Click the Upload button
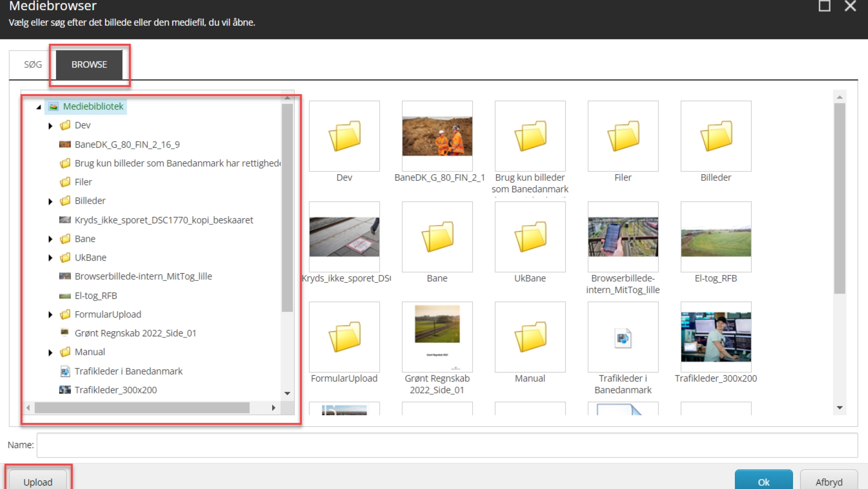This screenshot has width=868, height=489. click(x=38, y=482)
